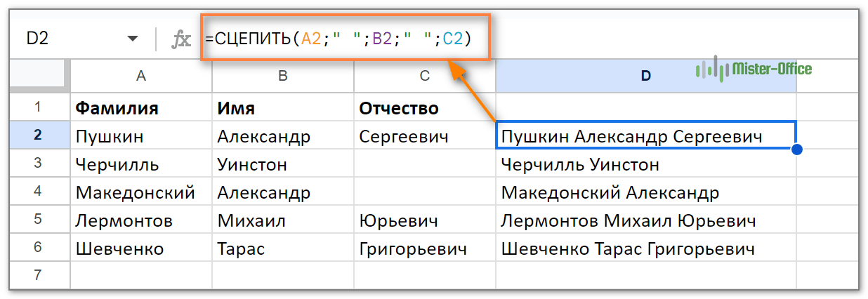Select cell containing Черчилль in column A
Image resolution: width=868 pixels, height=299 pixels.
click(x=141, y=164)
